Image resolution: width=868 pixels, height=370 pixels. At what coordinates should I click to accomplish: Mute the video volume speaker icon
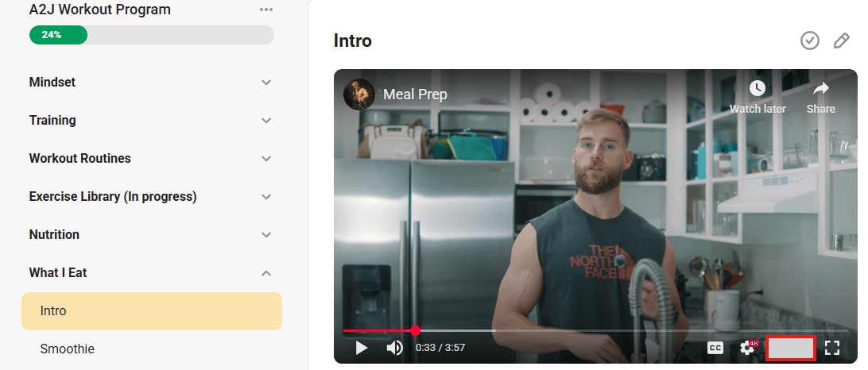coord(394,348)
